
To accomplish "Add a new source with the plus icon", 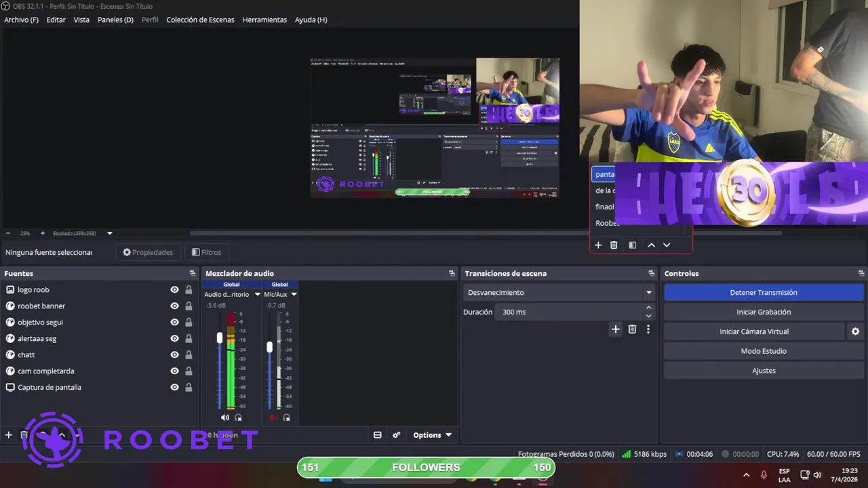I will tap(9, 435).
